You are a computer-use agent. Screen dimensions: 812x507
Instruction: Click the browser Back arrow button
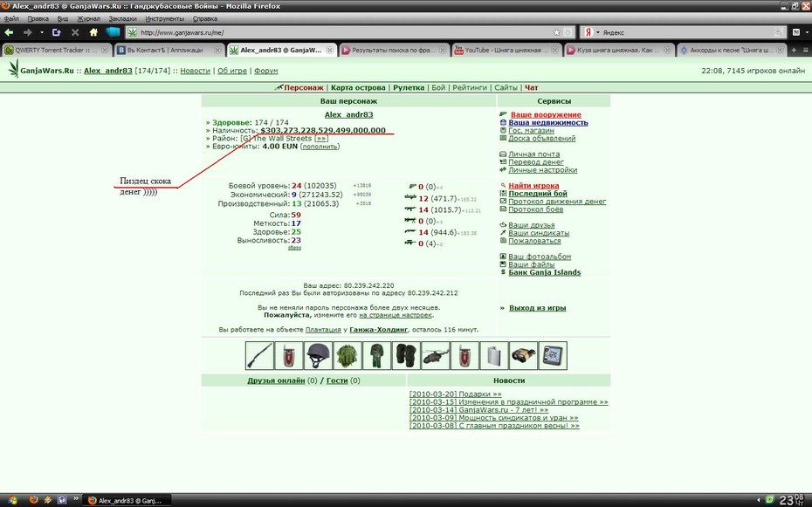pyautogui.click(x=9, y=32)
